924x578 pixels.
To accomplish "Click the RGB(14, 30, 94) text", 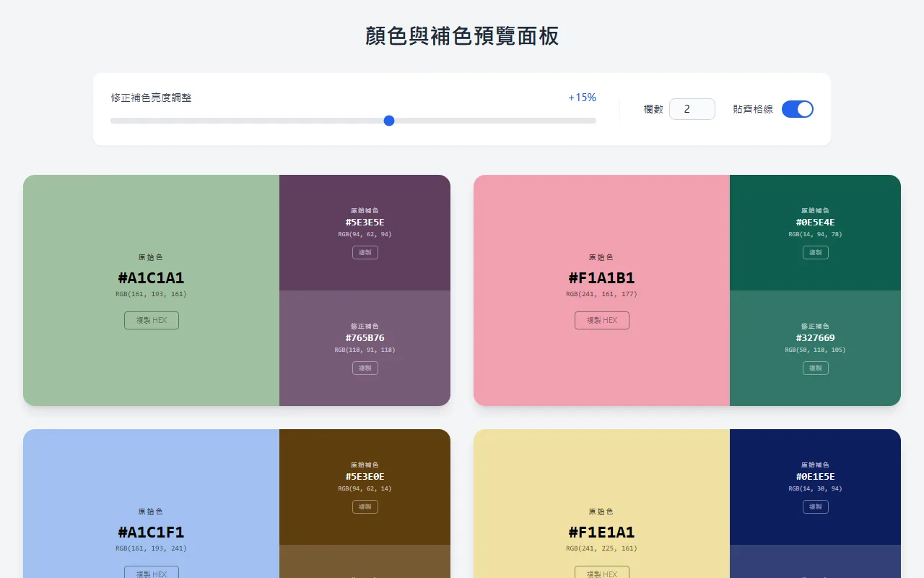I will tap(816, 488).
